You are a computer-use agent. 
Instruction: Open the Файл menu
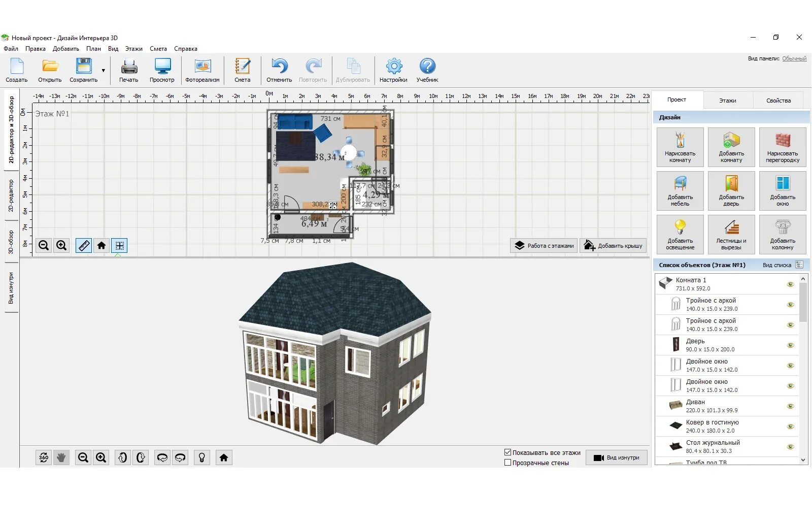coord(11,49)
